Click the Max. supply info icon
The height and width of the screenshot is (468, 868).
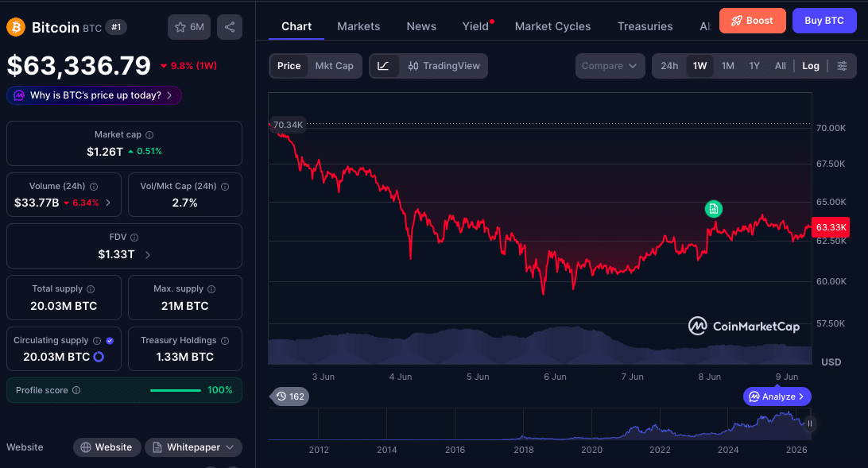click(x=211, y=288)
